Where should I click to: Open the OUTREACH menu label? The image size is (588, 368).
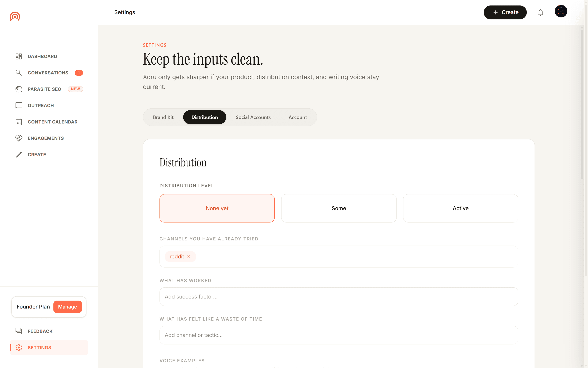pos(41,105)
